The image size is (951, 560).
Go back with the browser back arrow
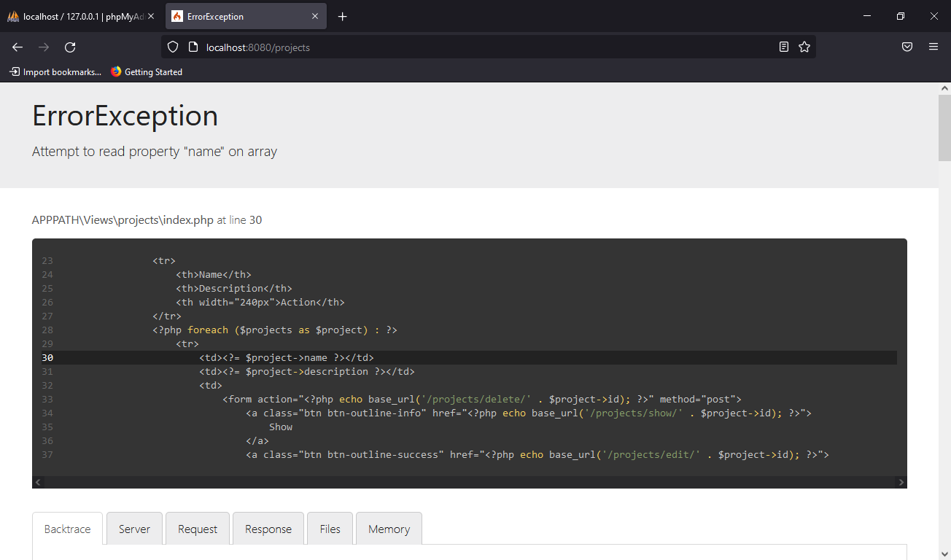click(18, 47)
